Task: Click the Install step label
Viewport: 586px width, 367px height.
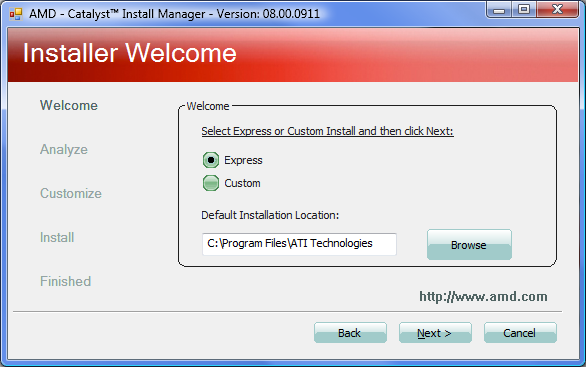Action: tap(57, 237)
